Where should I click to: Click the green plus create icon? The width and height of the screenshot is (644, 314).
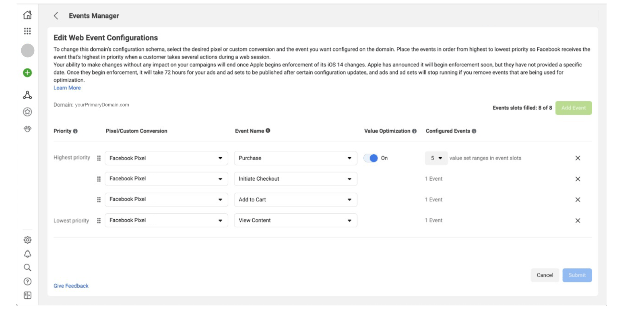tap(27, 73)
